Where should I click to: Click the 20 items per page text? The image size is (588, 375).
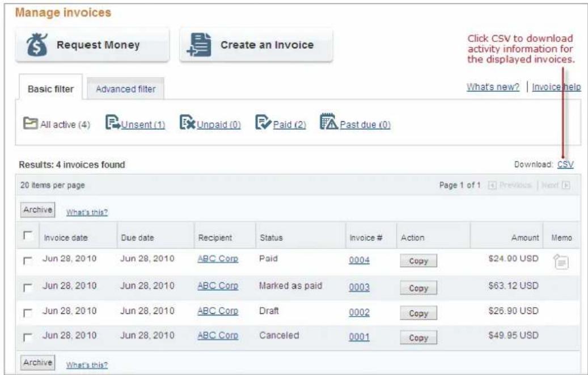pos(53,185)
